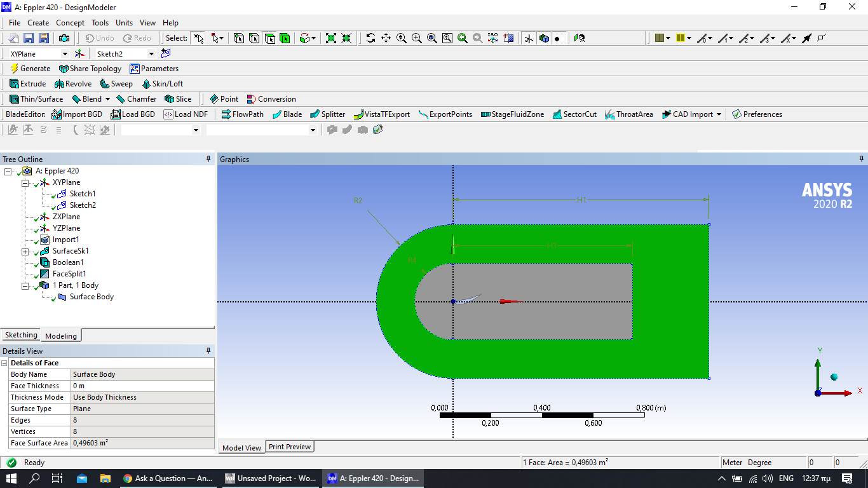Click the Slice tool
Image resolution: width=868 pixels, height=488 pixels.
click(178, 99)
